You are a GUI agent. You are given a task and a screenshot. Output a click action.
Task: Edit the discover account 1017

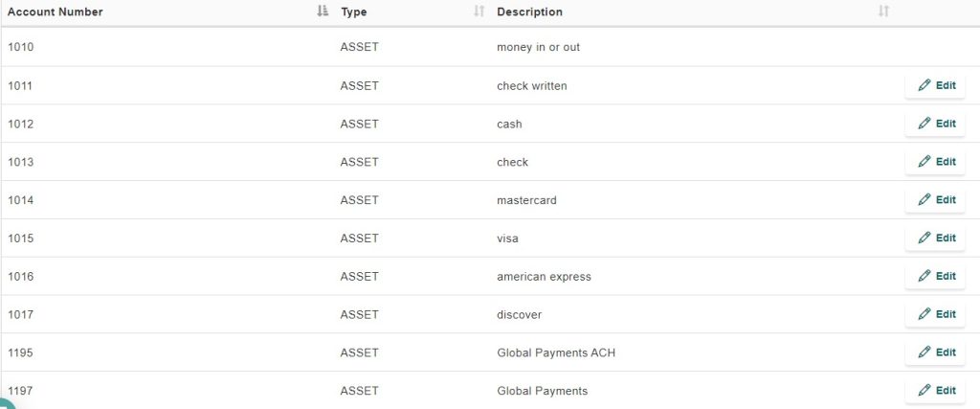point(935,314)
